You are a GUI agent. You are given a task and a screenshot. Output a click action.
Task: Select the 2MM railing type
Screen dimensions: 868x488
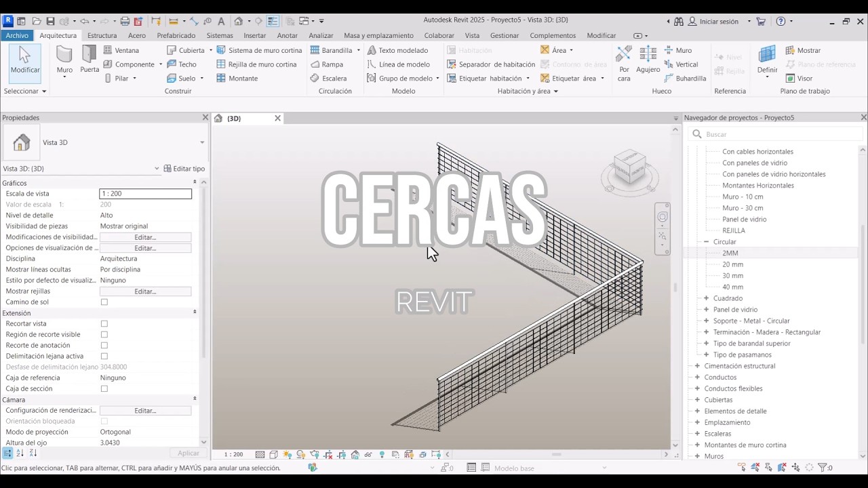coord(730,253)
